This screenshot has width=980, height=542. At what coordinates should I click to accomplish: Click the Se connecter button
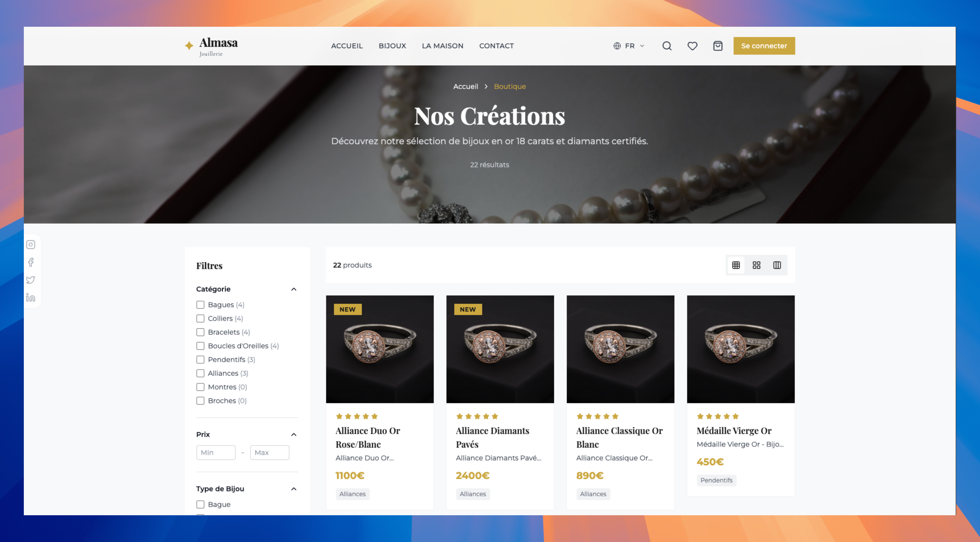click(x=764, y=46)
